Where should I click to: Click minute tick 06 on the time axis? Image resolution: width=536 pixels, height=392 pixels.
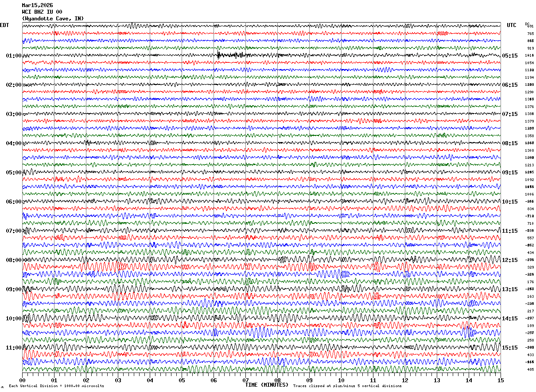tap(214, 380)
